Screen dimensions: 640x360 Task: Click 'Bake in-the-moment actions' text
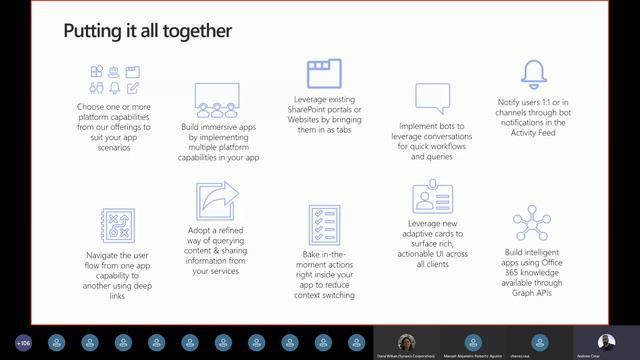[x=324, y=275]
